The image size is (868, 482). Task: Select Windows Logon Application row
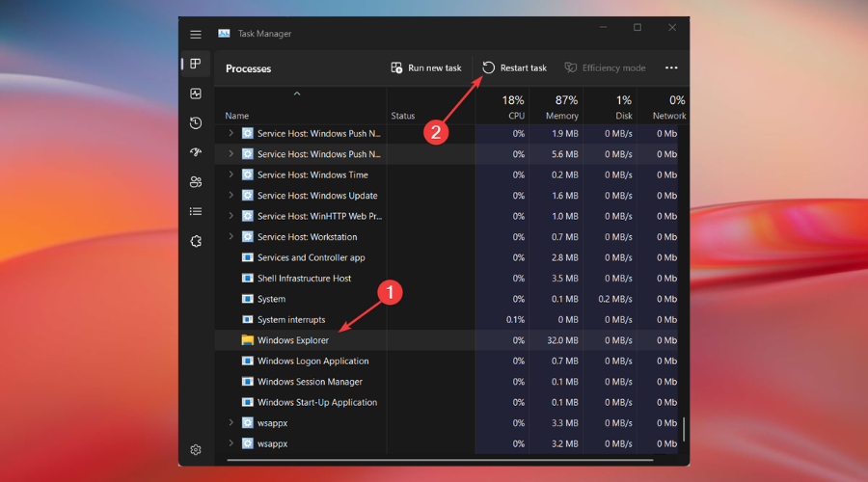[x=447, y=361]
